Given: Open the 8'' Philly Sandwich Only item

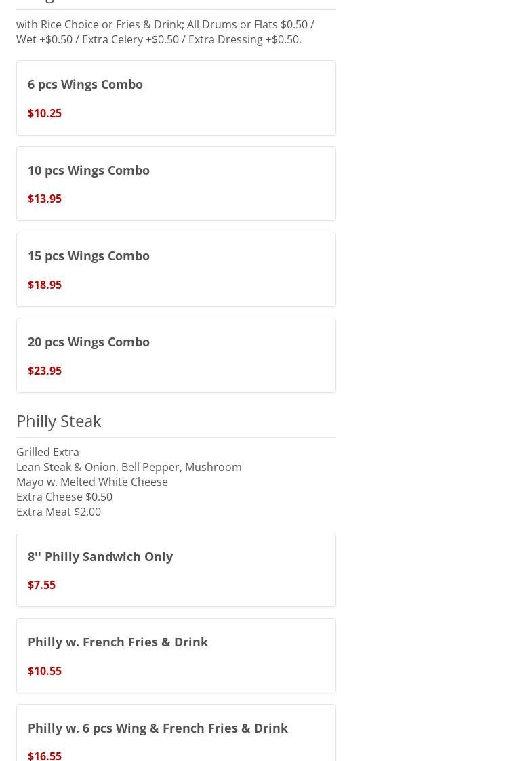Looking at the screenshot, I should 100,556.
